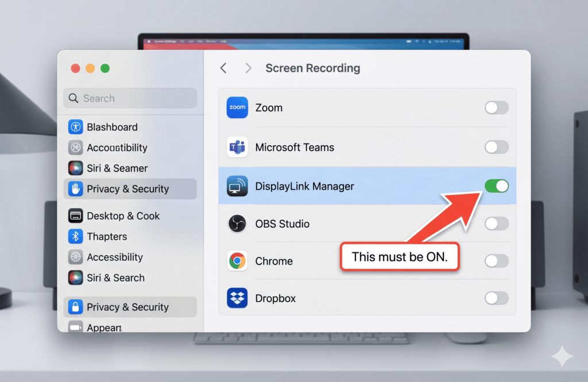The height and width of the screenshot is (382, 588).
Task: Click the Dropbox app icon
Action: tap(237, 298)
